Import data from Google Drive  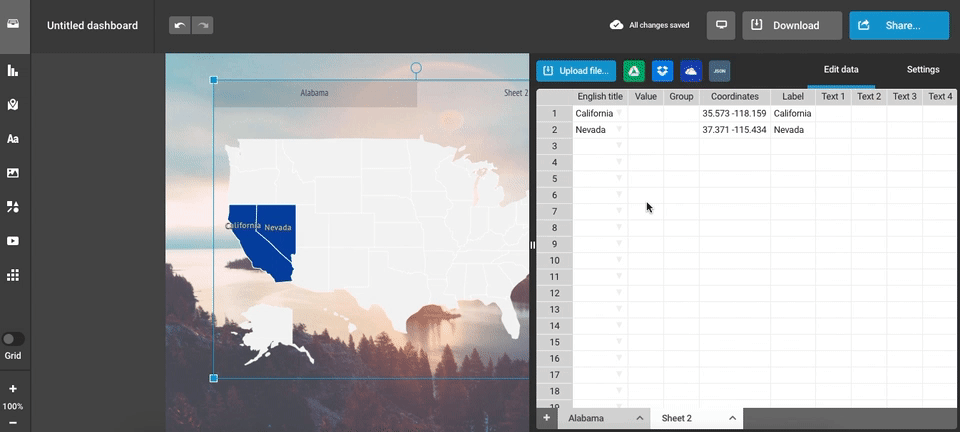pos(633,71)
